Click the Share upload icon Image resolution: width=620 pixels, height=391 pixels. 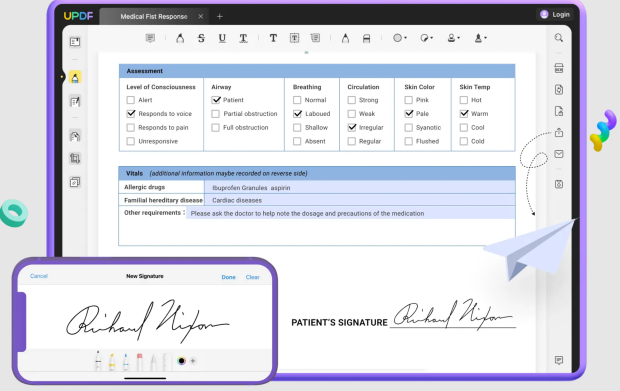click(559, 132)
